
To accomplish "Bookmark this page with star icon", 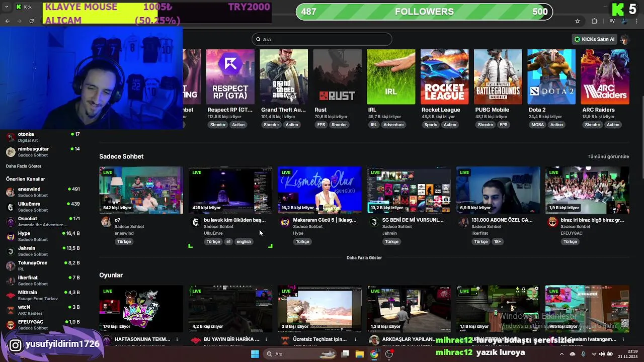I will [x=578, y=21].
